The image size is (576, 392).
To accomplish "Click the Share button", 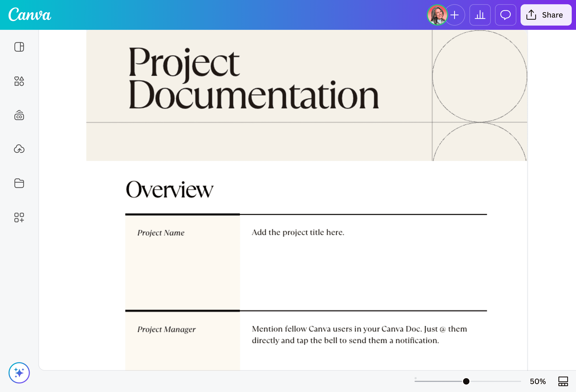I will click(x=546, y=15).
